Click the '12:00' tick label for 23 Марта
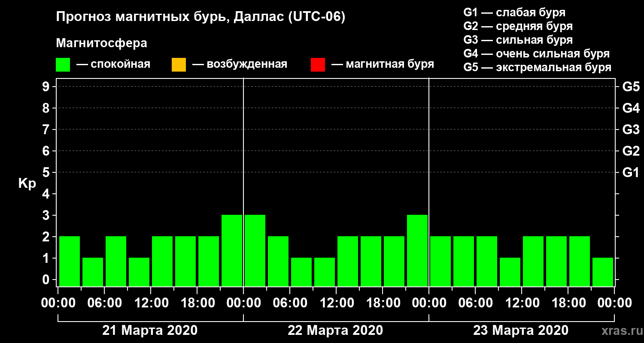 click(x=522, y=303)
